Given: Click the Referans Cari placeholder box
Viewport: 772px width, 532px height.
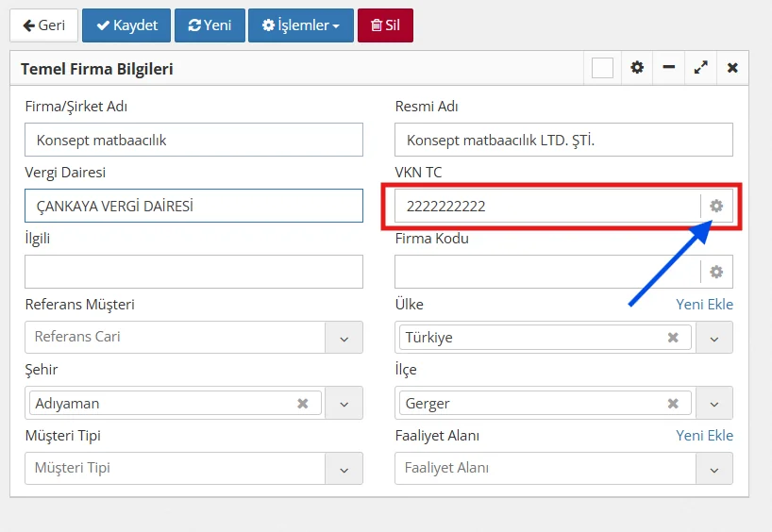Looking at the screenshot, I should tap(176, 337).
